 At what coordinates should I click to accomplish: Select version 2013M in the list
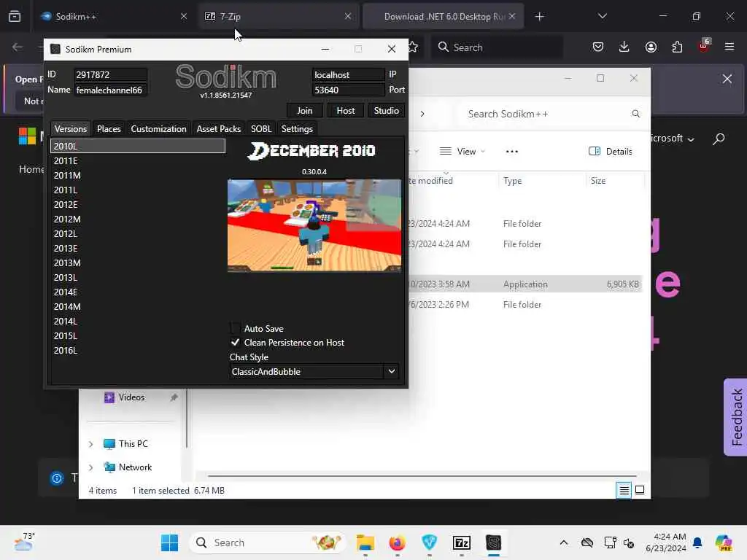pyautogui.click(x=138, y=262)
